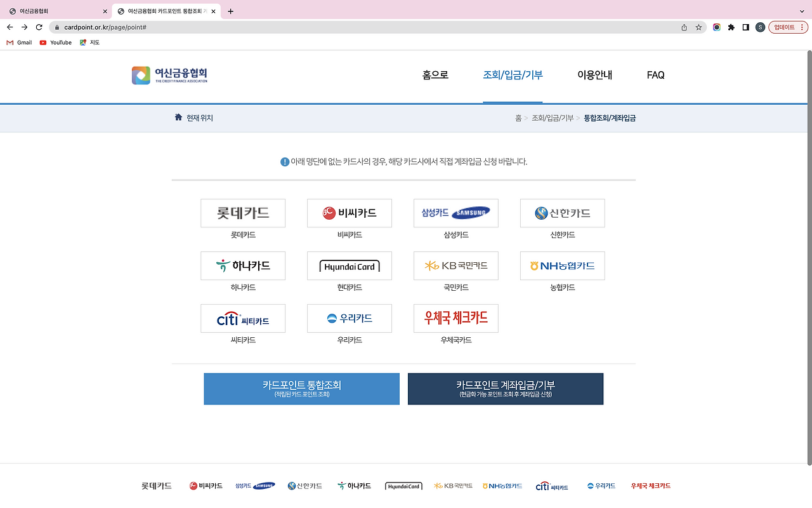Open 비씨카드 logo in footer strip
The height and width of the screenshot is (508, 812).
point(206,486)
